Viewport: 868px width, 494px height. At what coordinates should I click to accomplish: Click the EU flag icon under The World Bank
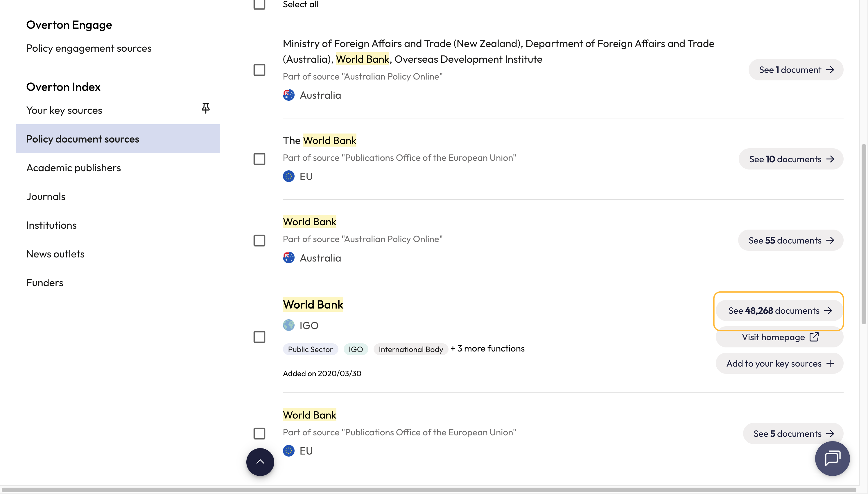coord(288,176)
